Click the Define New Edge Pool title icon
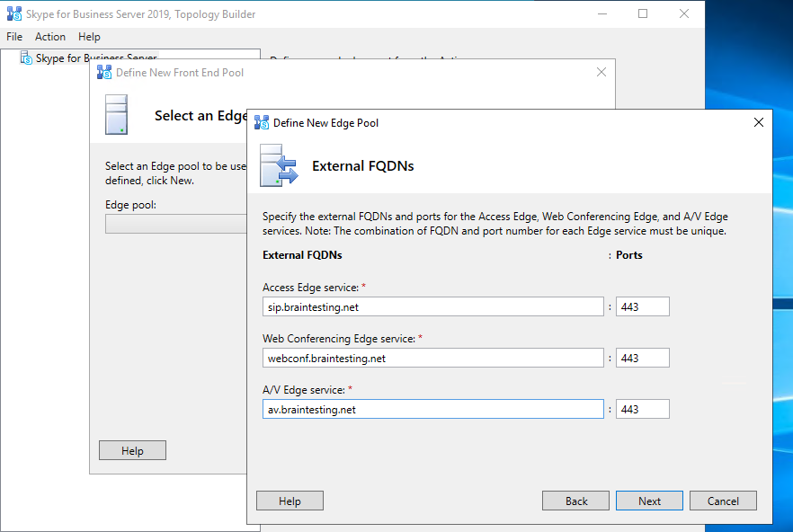The height and width of the screenshot is (532, 793). click(x=262, y=123)
